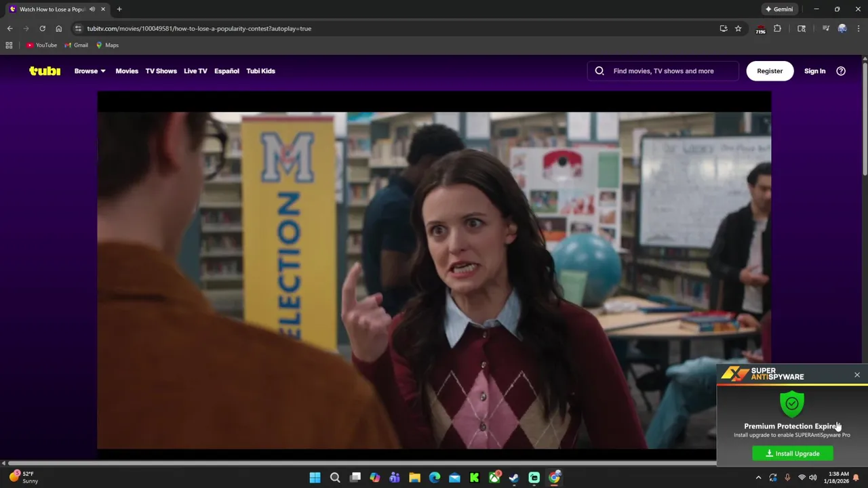Click the page vertical scrollbar
Image resolution: width=868 pixels, height=488 pixels.
865,119
